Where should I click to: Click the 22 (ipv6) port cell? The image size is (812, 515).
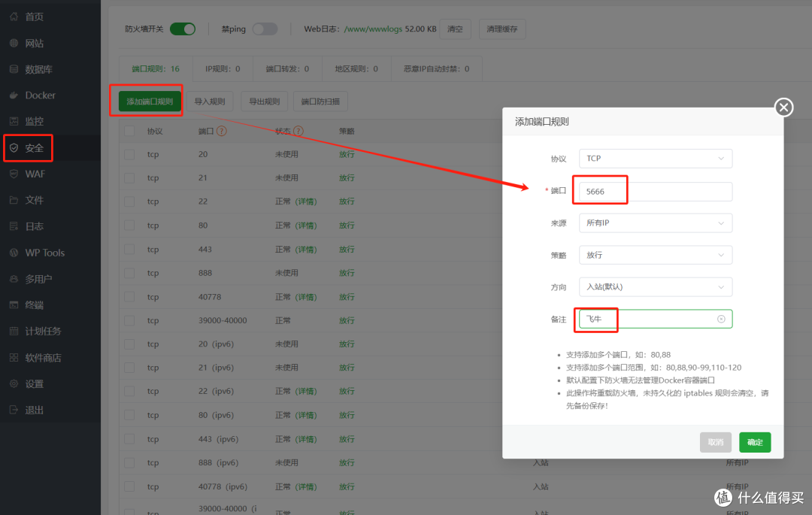coord(216,391)
